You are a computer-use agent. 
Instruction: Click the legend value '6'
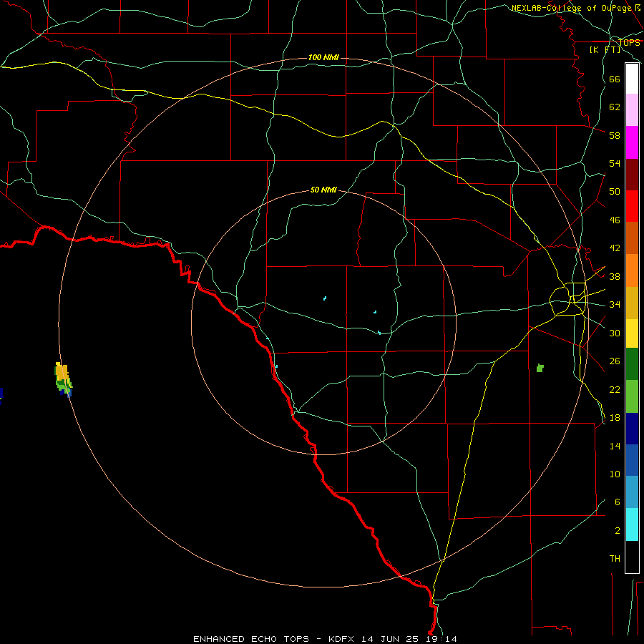[x=618, y=502]
